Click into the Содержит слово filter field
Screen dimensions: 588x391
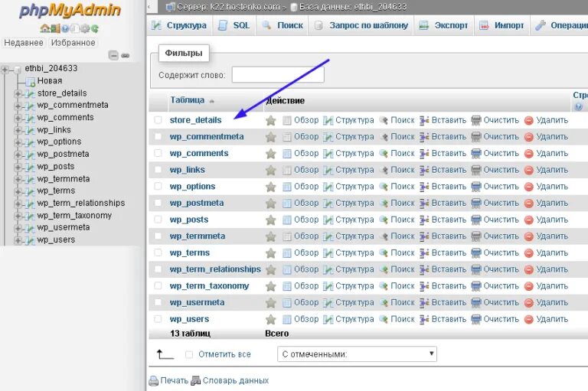[x=278, y=74]
